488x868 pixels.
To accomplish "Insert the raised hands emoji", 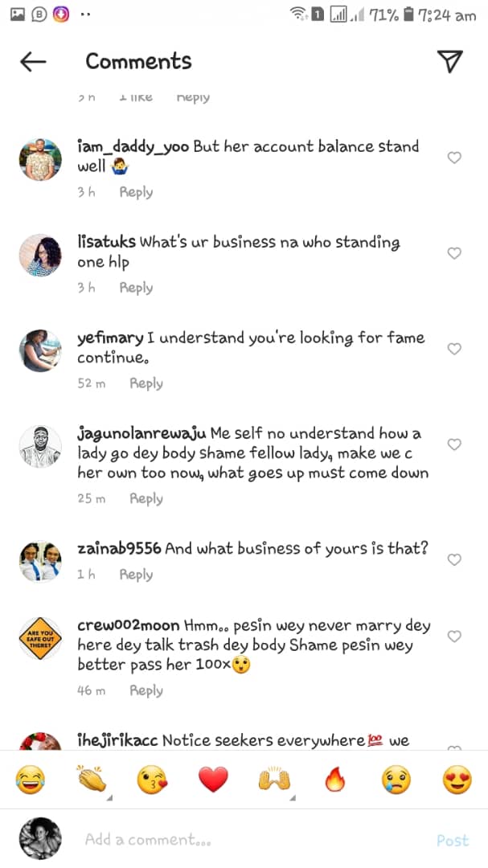I will (273, 779).
